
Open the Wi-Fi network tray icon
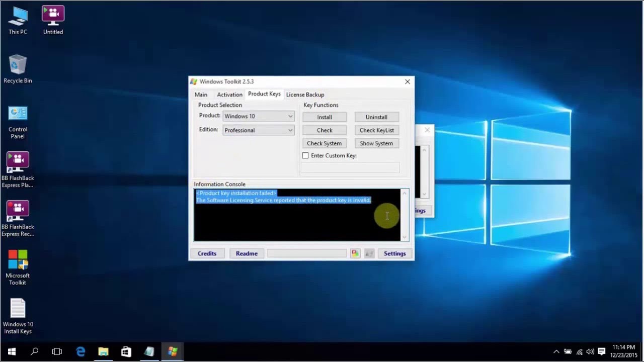coord(579,352)
